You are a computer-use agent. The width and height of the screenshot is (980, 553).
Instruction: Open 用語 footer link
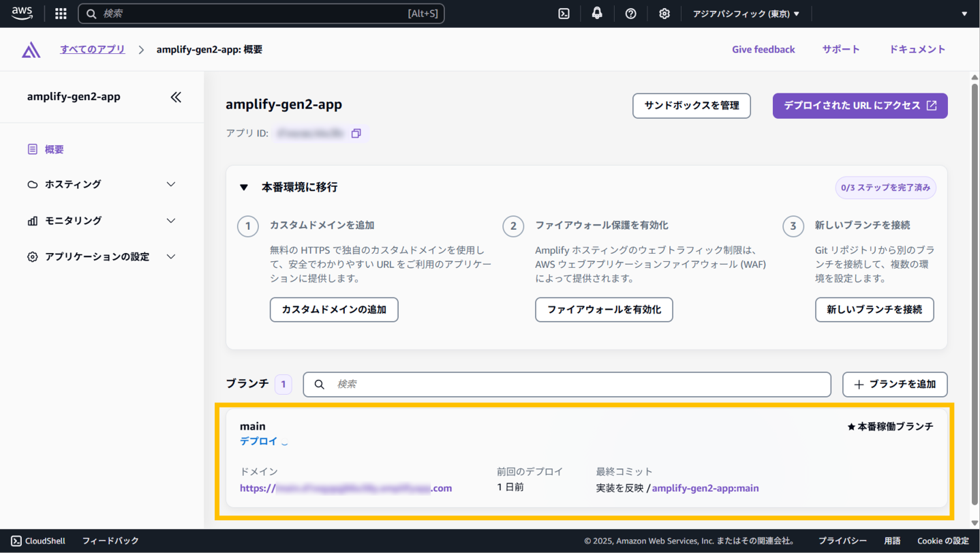pos(892,541)
